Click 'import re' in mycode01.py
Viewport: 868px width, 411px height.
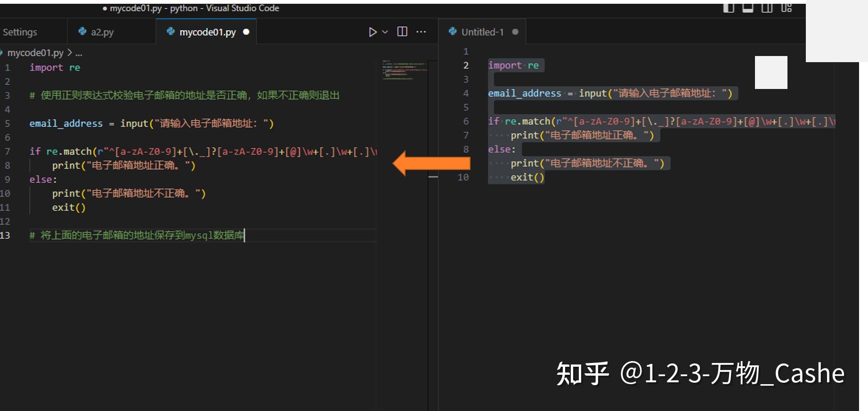(55, 67)
